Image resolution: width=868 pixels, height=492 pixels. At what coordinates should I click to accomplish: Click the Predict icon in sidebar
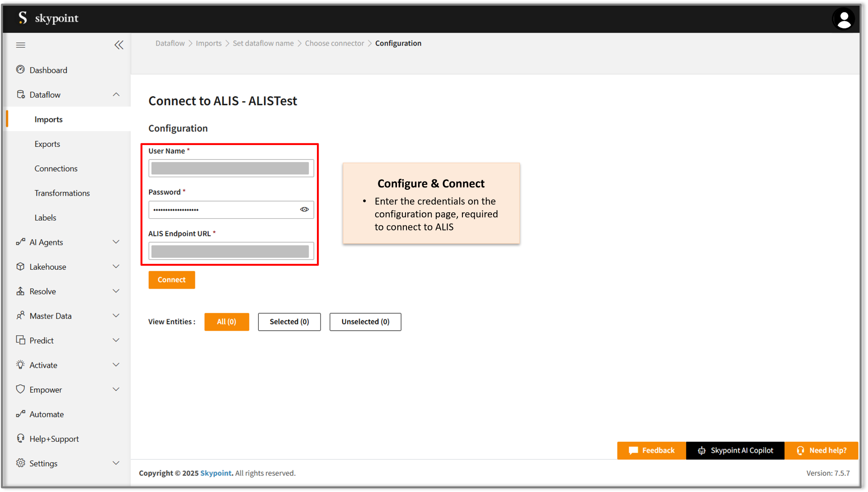pyautogui.click(x=20, y=340)
